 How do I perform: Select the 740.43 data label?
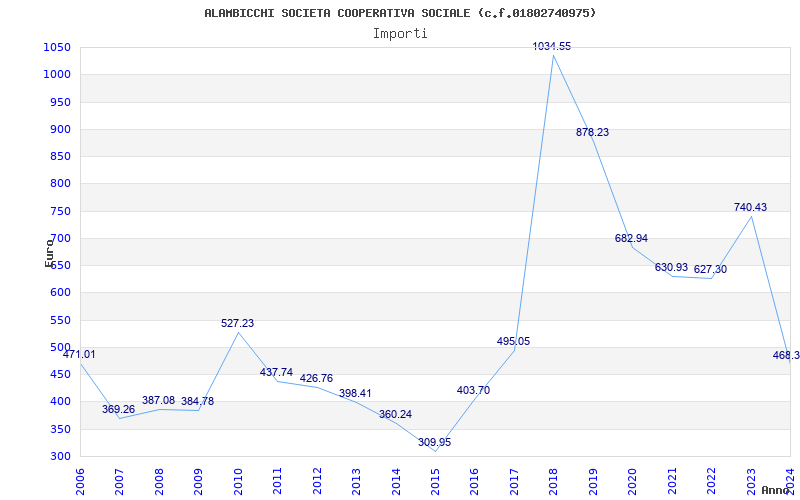751,207
